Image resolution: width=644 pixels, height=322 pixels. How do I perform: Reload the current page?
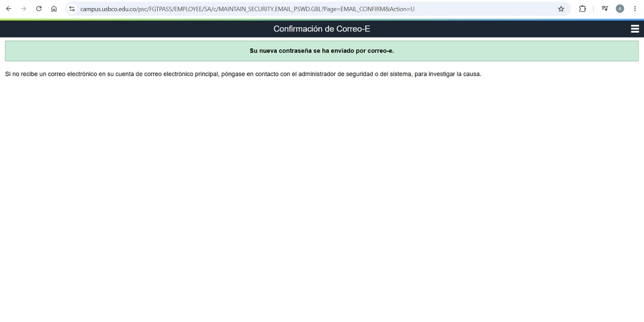click(x=39, y=9)
